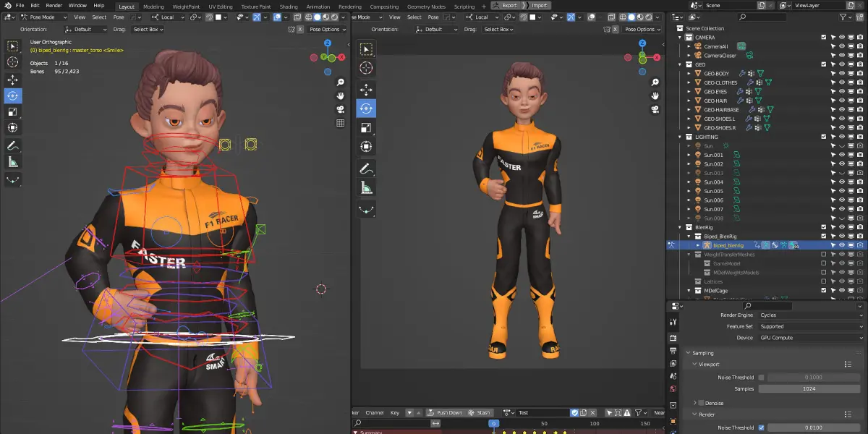Choose the Annotate tool in left viewport

coord(13,145)
